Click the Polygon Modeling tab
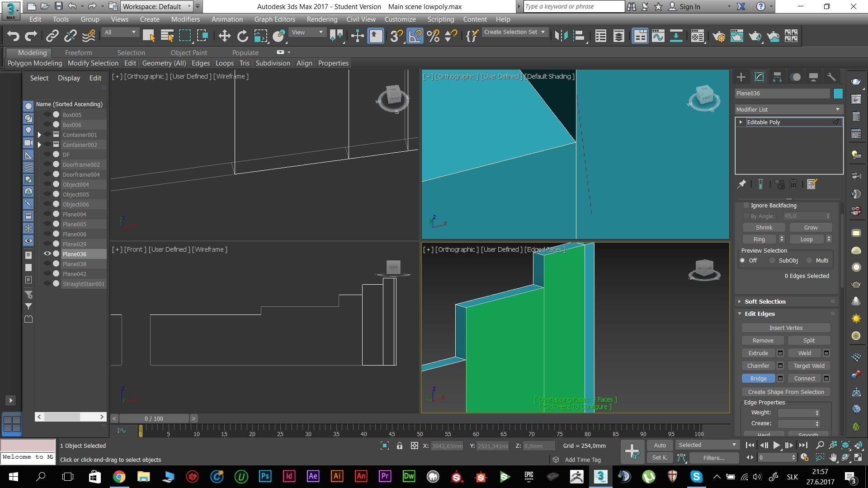This screenshot has height=488, width=868. [33, 62]
